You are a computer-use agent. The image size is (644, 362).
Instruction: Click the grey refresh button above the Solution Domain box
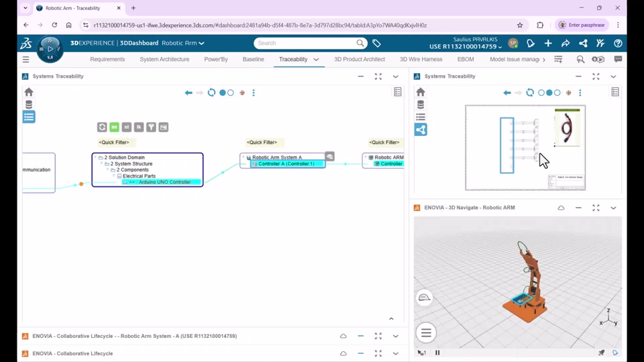coord(102,127)
